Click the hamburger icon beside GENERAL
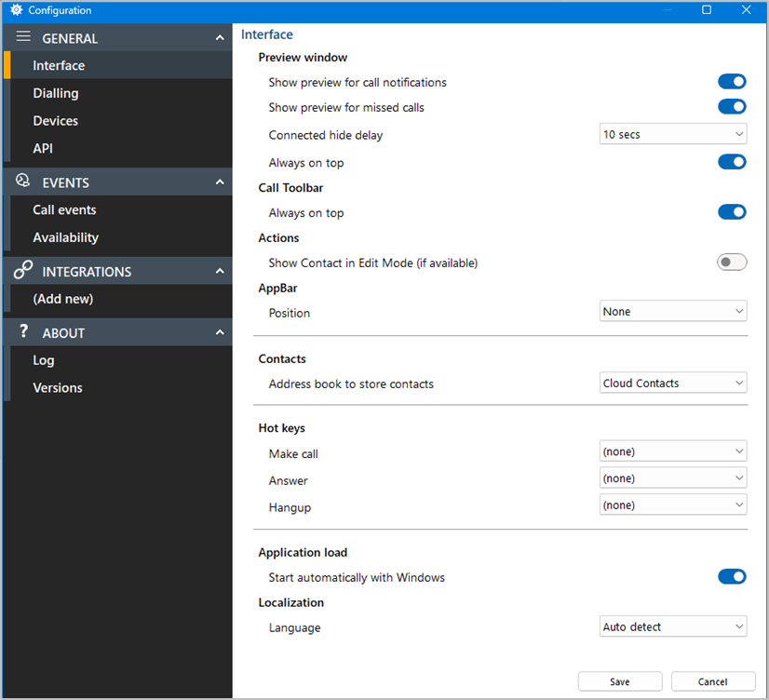This screenshot has height=700, width=769. click(x=23, y=36)
